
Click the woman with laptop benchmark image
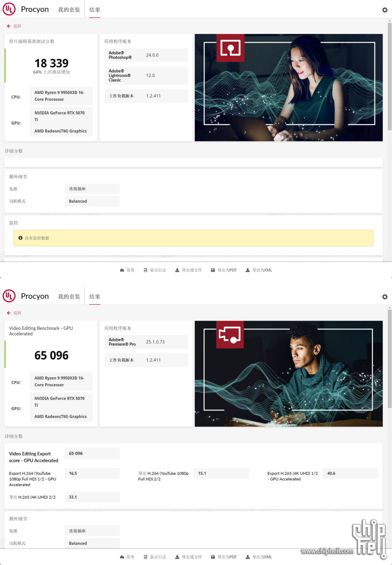click(289, 88)
